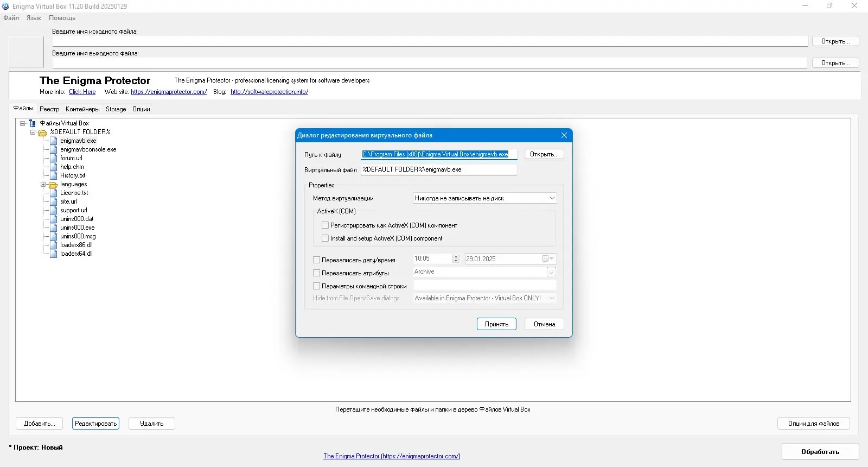Click the support.url file icon

54,210
